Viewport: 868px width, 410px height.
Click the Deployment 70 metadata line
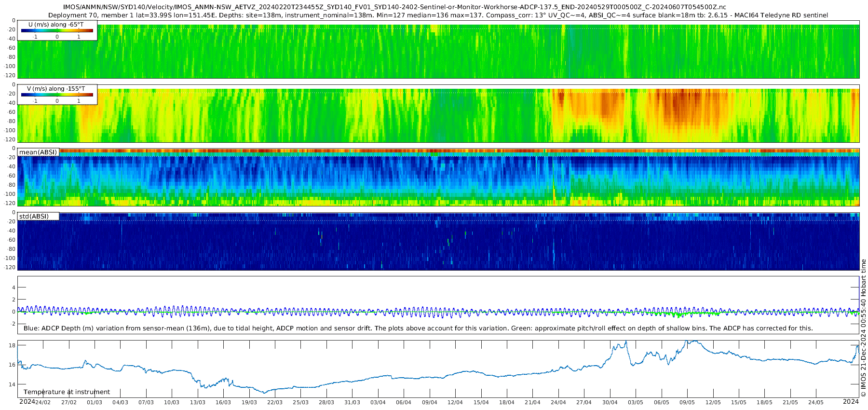coord(438,15)
